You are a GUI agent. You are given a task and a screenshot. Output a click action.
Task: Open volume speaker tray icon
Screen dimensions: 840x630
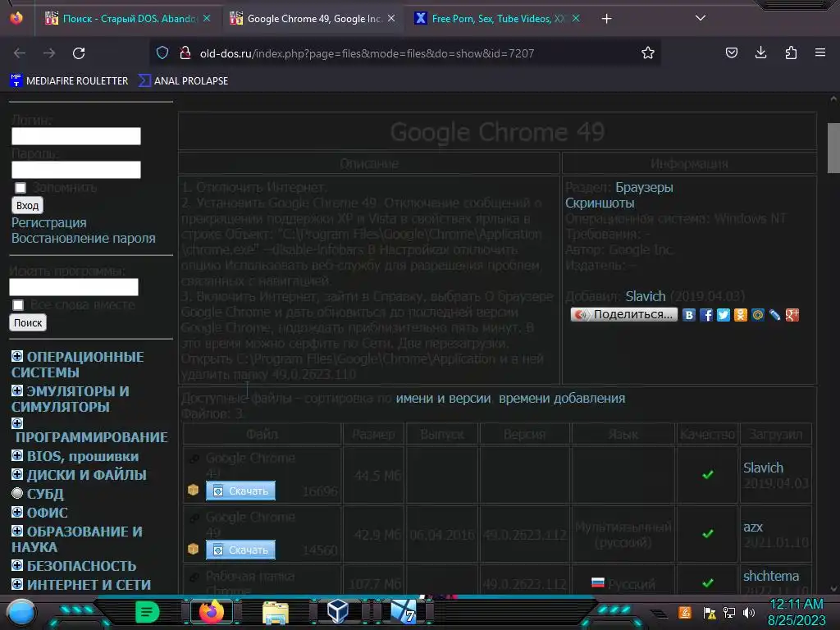[749, 612]
